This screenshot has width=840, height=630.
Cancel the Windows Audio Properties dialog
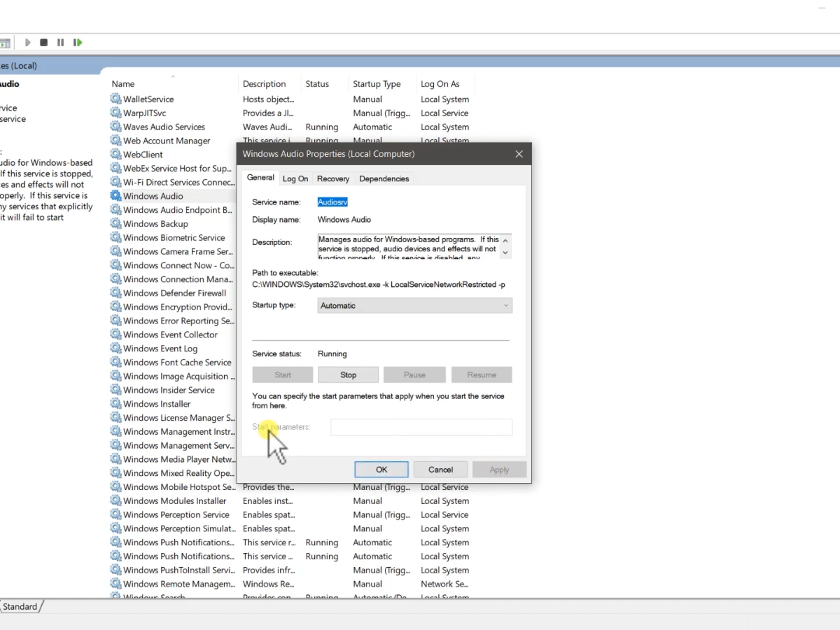point(440,470)
